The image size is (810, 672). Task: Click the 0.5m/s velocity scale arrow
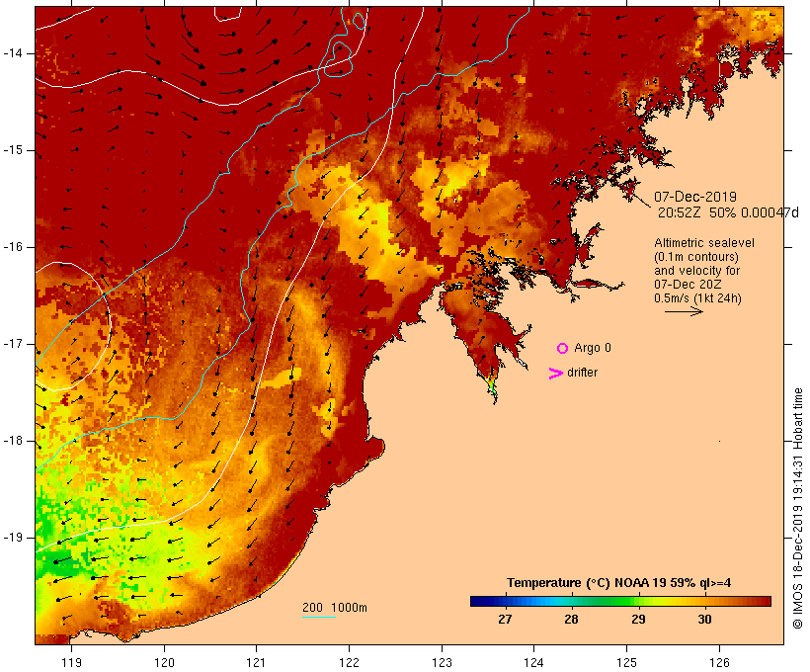[x=684, y=311]
